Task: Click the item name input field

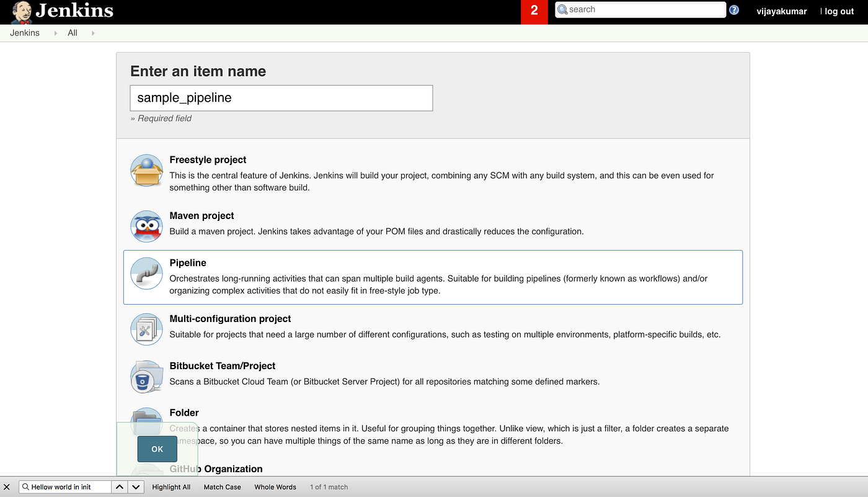Action: click(x=281, y=98)
